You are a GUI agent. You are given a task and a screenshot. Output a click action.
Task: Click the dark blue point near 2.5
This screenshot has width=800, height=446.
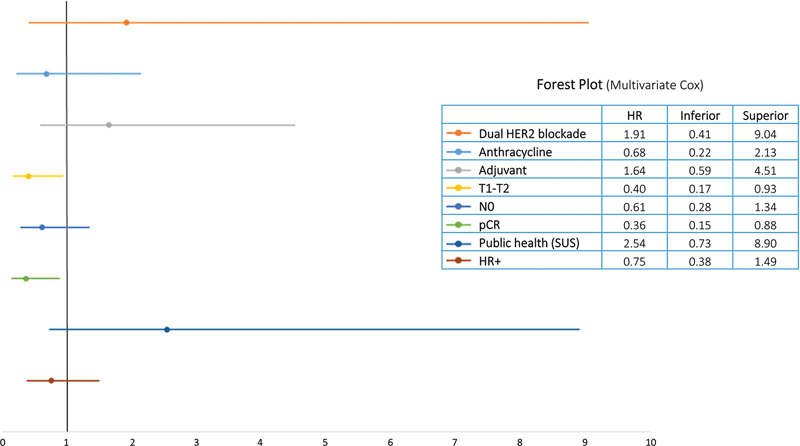167,329
